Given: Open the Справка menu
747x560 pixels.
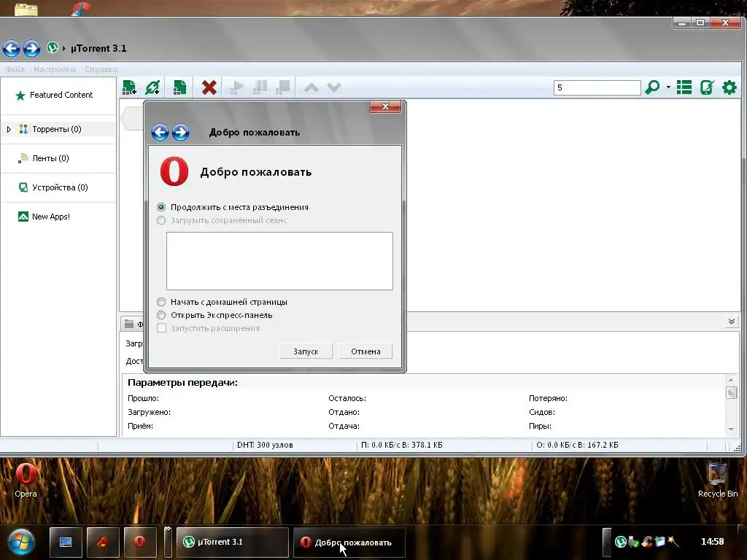Looking at the screenshot, I should click(101, 69).
